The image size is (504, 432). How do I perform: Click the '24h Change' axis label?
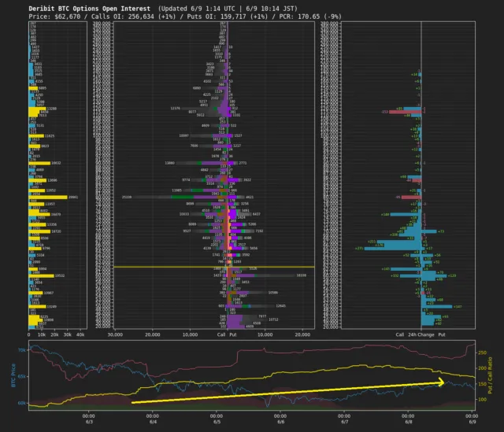pos(421,334)
